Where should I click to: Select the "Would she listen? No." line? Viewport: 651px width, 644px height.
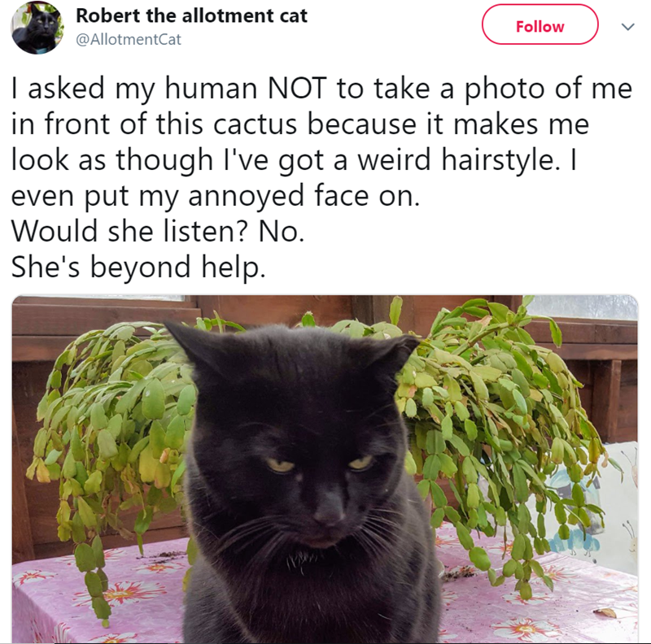click(158, 231)
